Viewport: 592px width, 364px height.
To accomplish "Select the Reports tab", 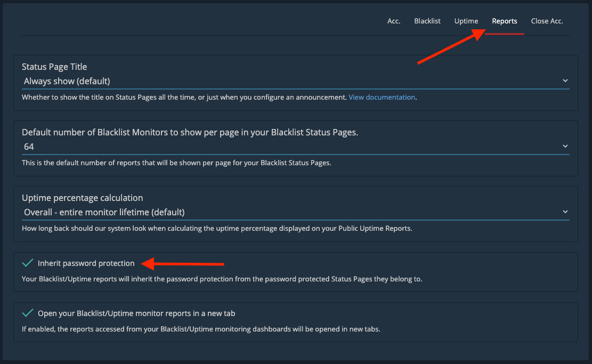I will [x=505, y=21].
